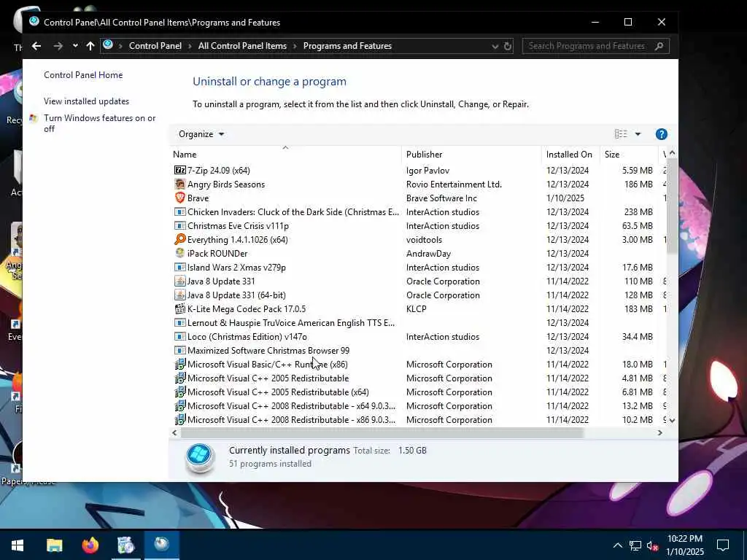Sort list by Size column
Viewport: 747px width, 560px height.
tap(629, 155)
